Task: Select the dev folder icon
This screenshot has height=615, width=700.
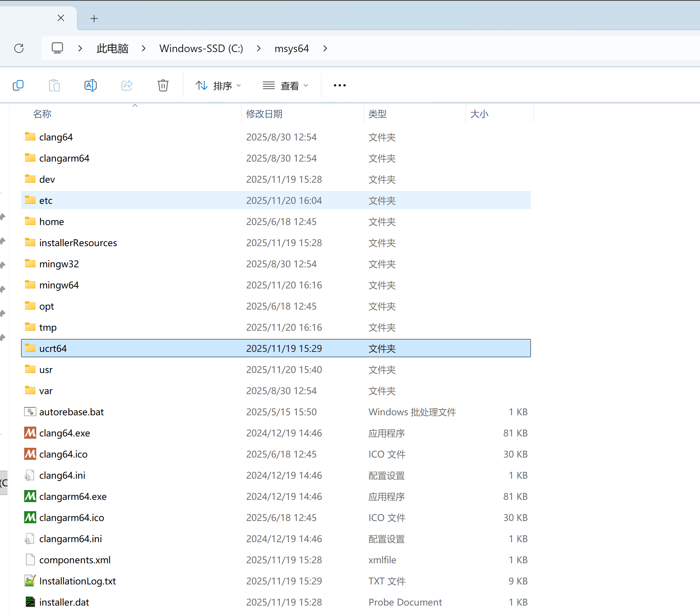Action: click(x=30, y=179)
